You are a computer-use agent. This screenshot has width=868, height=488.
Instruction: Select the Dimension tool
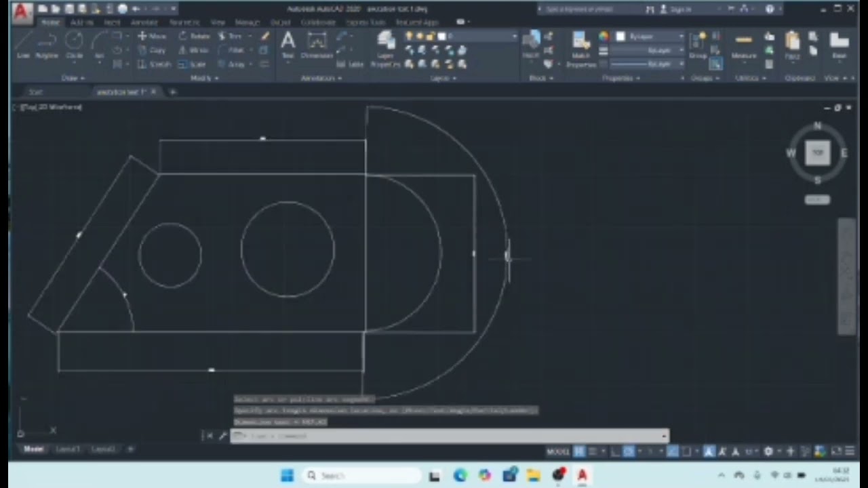tap(317, 45)
